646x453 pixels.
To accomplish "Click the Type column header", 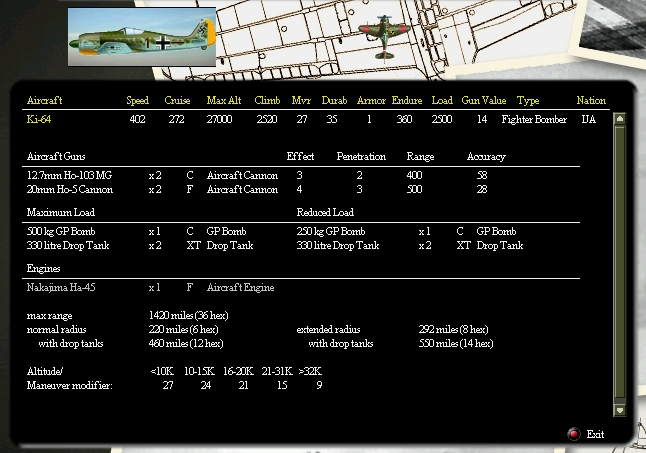I will [528, 101].
